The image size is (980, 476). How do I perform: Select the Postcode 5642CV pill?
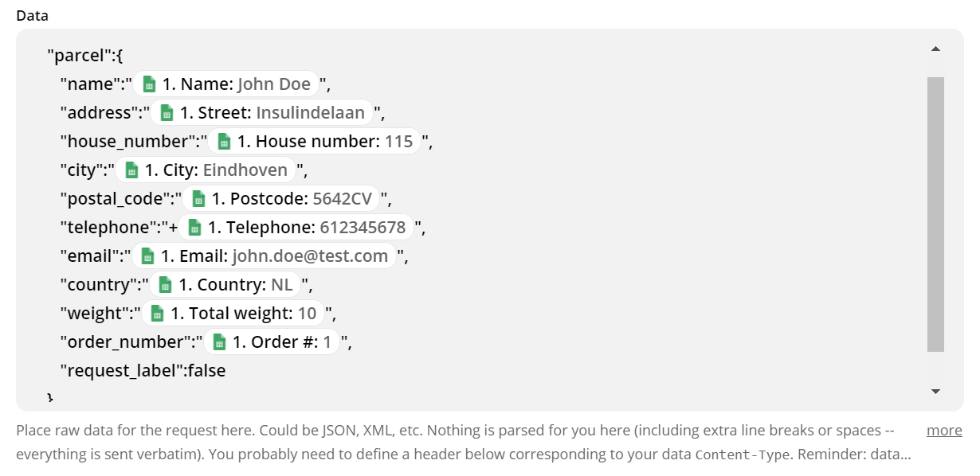(281, 199)
